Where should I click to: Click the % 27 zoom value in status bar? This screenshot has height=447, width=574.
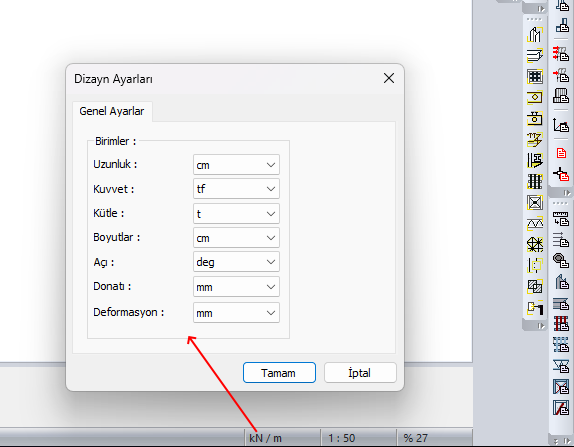click(x=415, y=438)
